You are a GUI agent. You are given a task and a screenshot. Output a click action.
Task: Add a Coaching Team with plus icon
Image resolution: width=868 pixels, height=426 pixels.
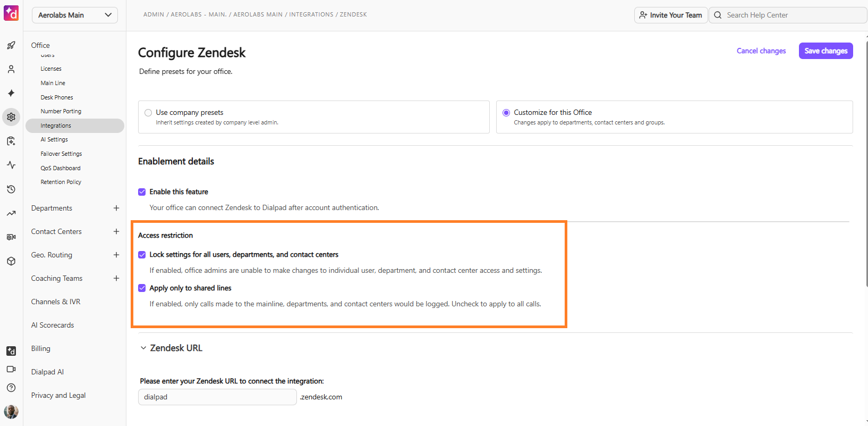tap(116, 278)
